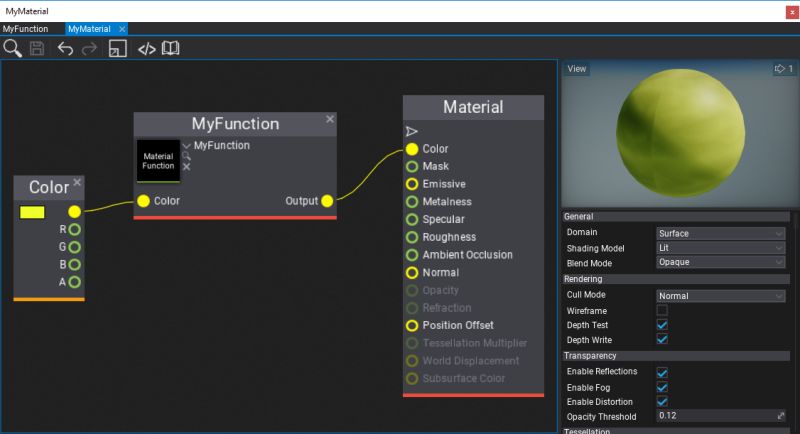The image size is (800, 434).
Task: Toggle Enable Distortion checkbox
Action: click(662, 401)
